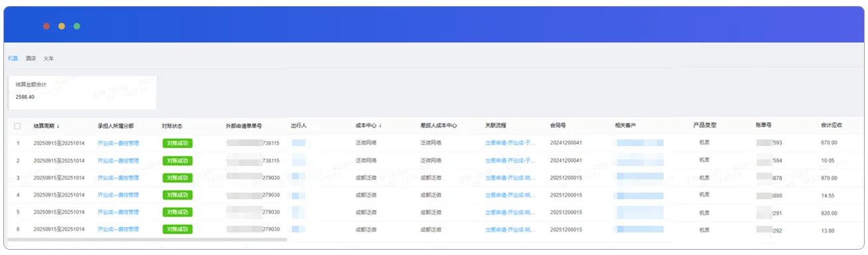Open 齐业成一费控管理 link in row 3
The image size is (868, 255).
coord(118,178)
